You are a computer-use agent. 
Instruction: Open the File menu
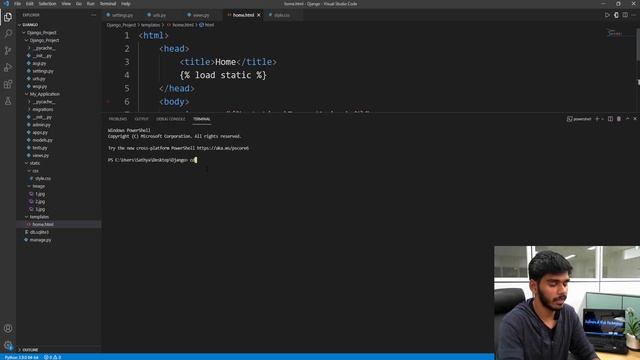coord(18,4)
